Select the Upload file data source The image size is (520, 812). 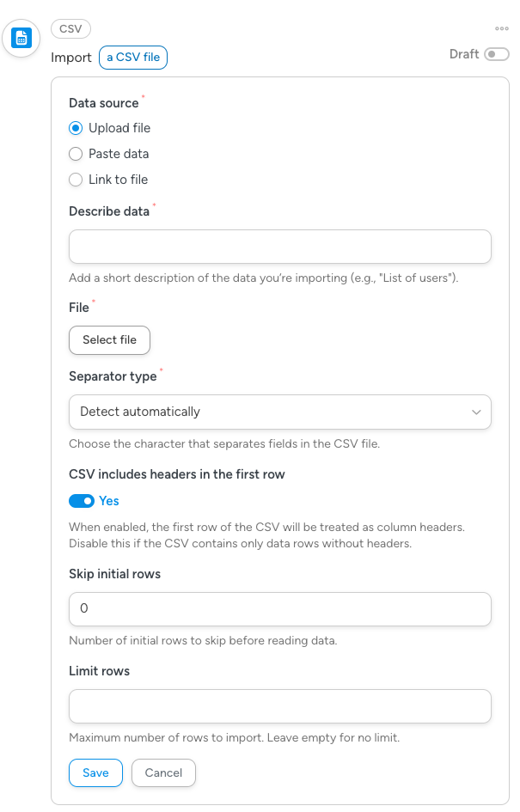tap(76, 128)
